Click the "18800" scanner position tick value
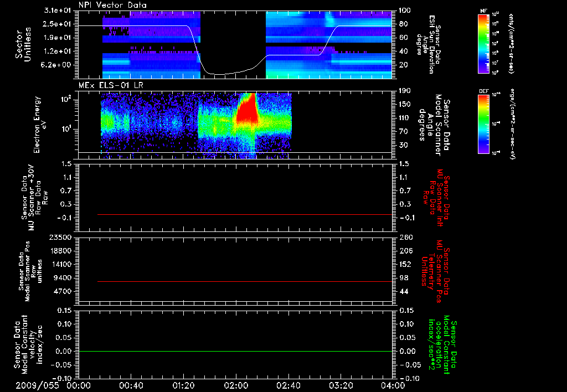Image resolution: width=567 pixels, height=392 pixels. click(61, 251)
